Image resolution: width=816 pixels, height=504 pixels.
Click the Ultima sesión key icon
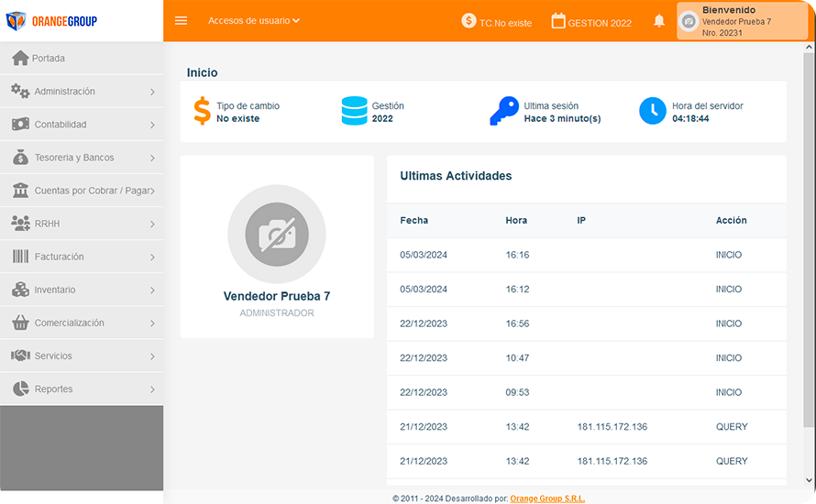tap(503, 112)
